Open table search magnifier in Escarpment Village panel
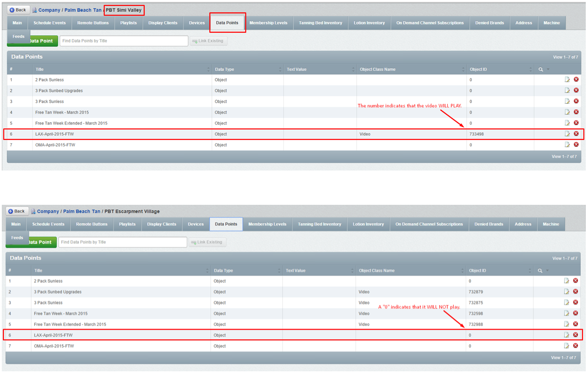The width and height of the screenshot is (588, 374). [540, 271]
